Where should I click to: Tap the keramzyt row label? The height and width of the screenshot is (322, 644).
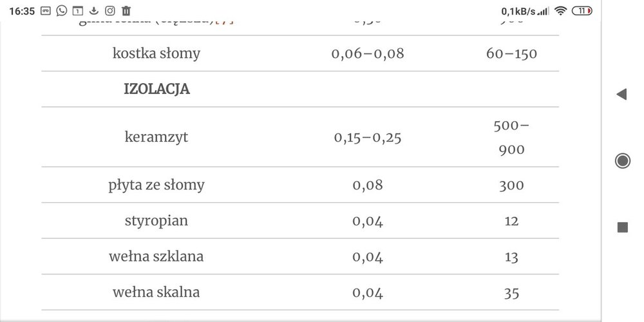pos(156,137)
